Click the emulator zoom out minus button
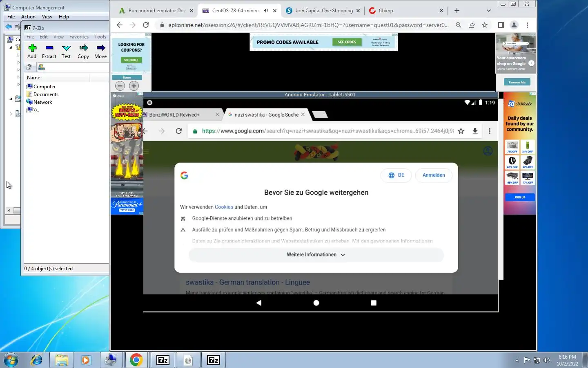Viewport: 588px width, 368px height. pyautogui.click(x=120, y=86)
